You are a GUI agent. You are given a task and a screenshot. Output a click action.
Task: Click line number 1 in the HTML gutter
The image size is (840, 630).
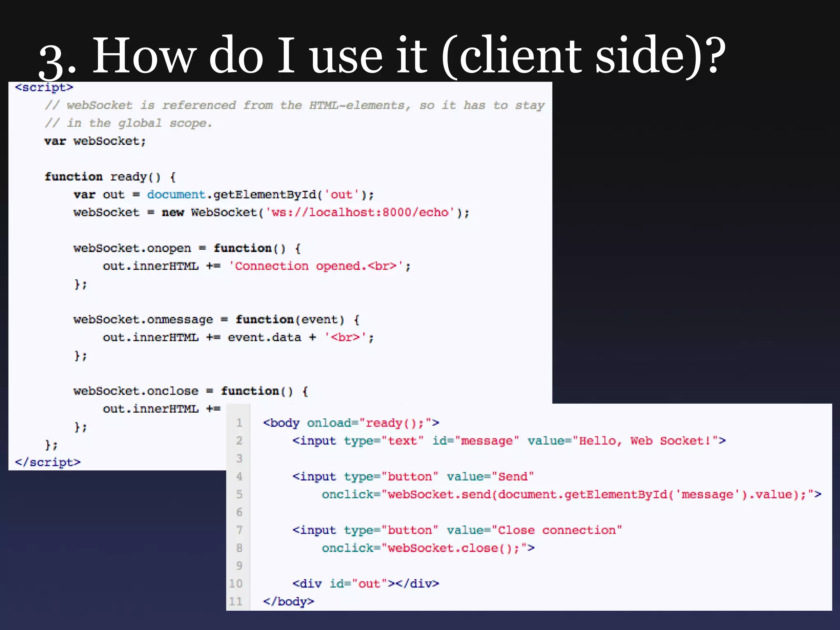click(x=239, y=423)
